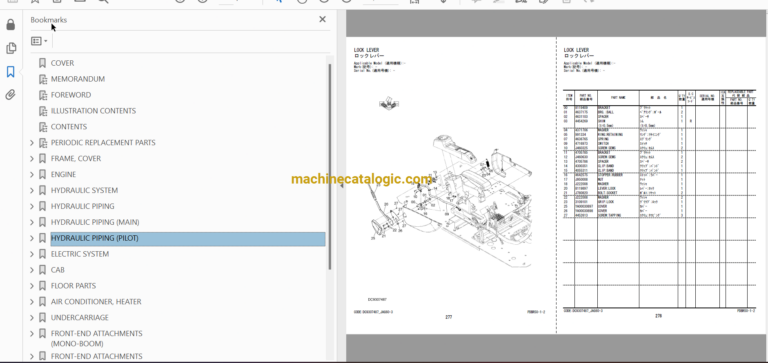The width and height of the screenshot is (768, 363).
Task: Jump to the ENGINE bookmark
Action: pyautogui.click(x=63, y=174)
